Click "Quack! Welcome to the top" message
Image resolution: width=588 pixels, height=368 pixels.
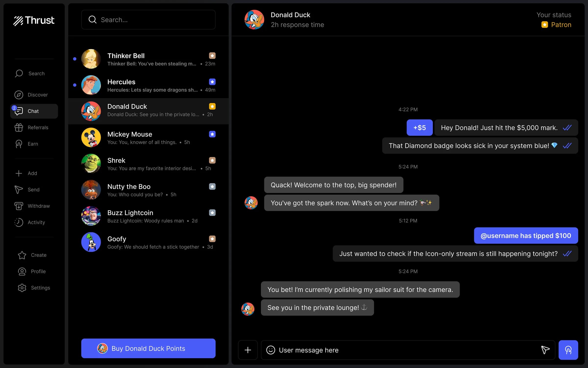point(333,185)
